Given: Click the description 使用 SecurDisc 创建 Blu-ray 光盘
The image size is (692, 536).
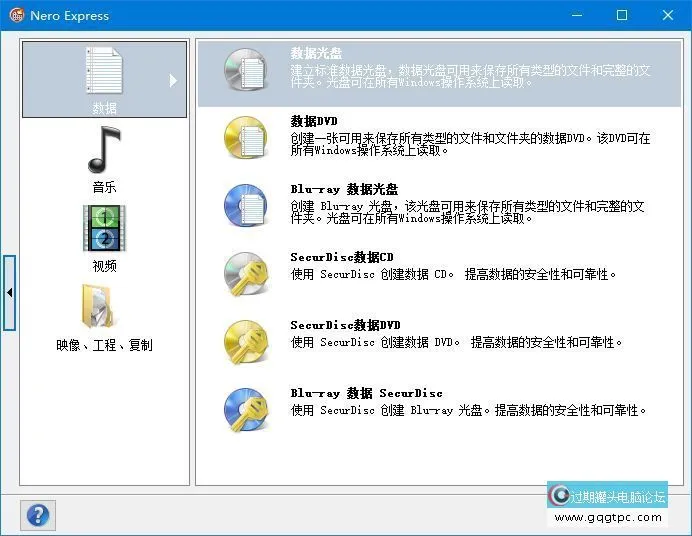Looking at the screenshot, I should tap(468, 411).
